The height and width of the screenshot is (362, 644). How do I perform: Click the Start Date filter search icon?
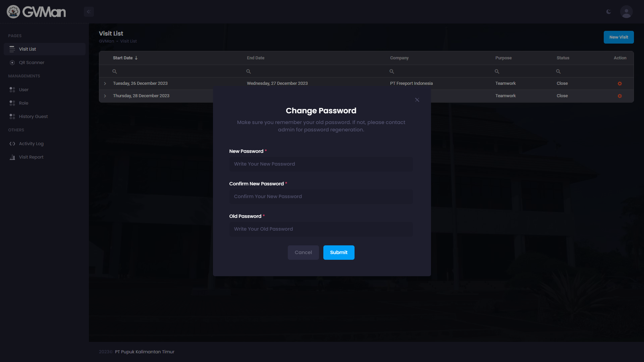(x=114, y=71)
